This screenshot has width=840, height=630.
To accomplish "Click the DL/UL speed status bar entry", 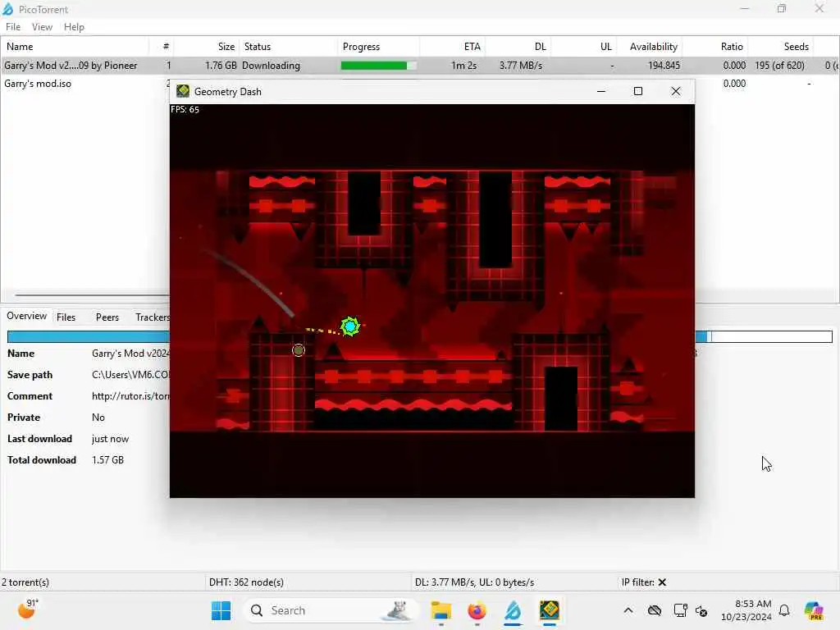I will coord(474,582).
